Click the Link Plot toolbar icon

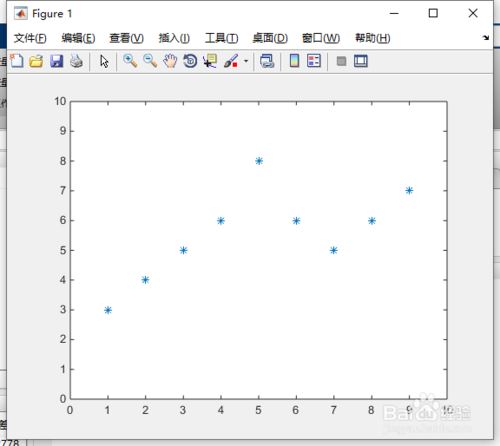tap(267, 61)
